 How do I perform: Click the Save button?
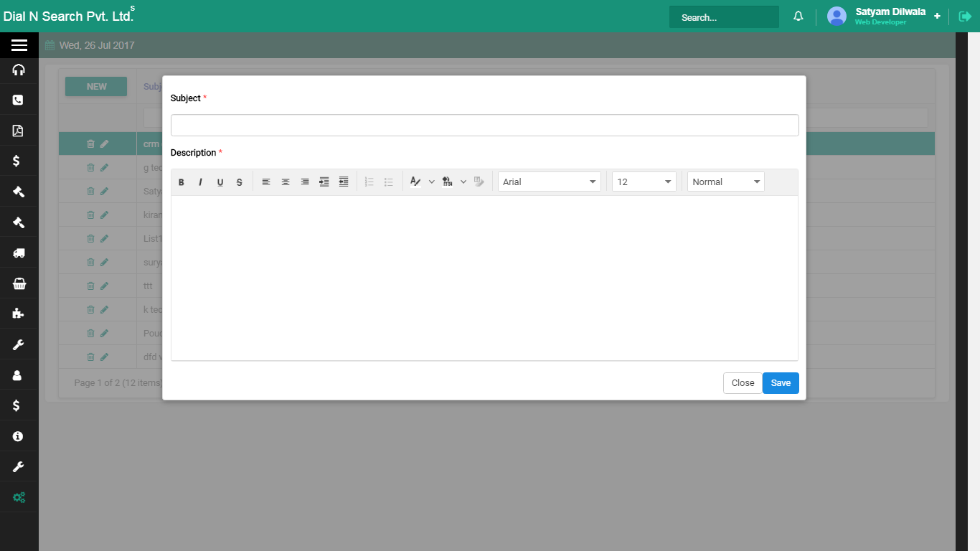[781, 383]
